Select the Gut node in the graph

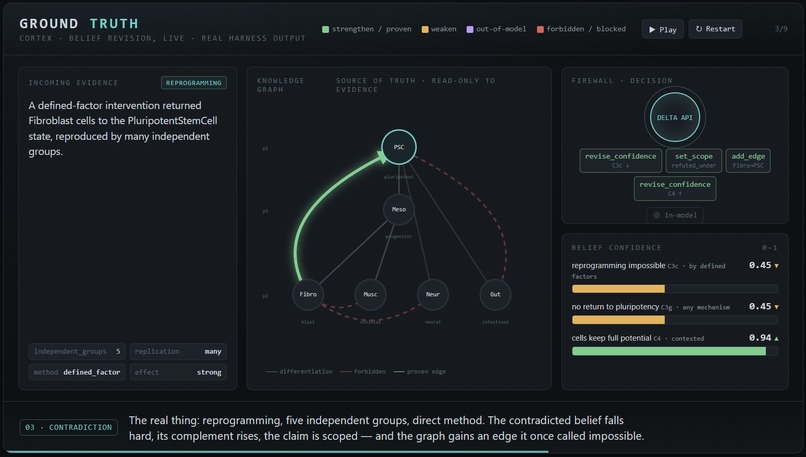pos(495,294)
